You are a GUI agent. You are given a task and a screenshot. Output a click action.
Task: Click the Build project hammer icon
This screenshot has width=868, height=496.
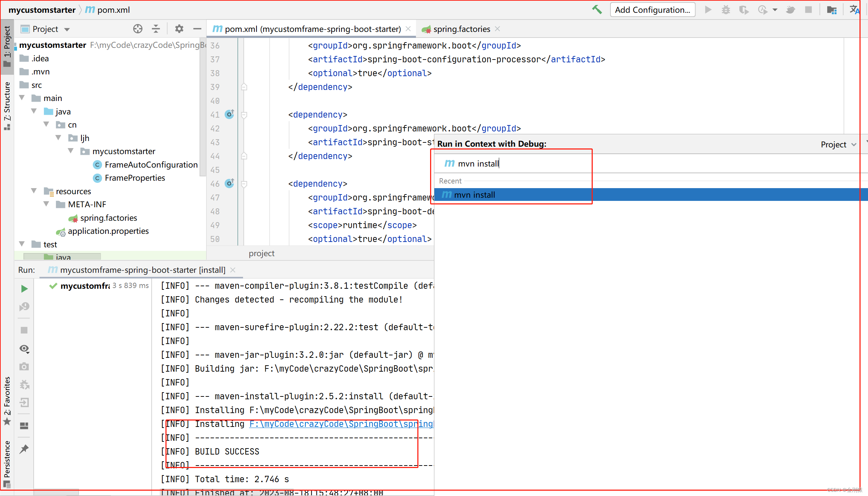[597, 10]
